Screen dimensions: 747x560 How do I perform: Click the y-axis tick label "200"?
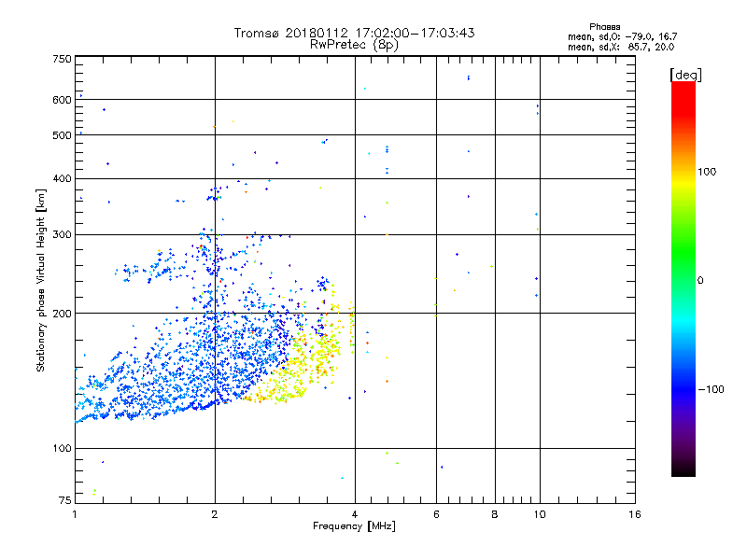point(63,314)
